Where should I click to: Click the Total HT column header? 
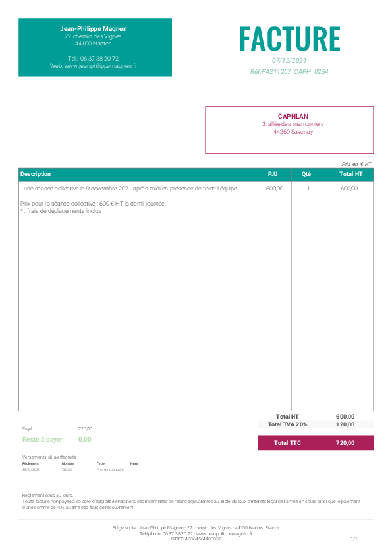(x=350, y=174)
